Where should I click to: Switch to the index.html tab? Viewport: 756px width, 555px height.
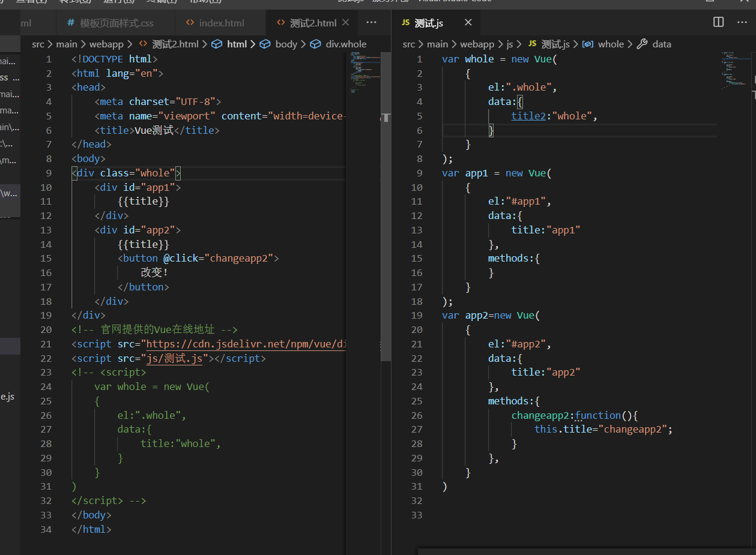click(x=215, y=23)
